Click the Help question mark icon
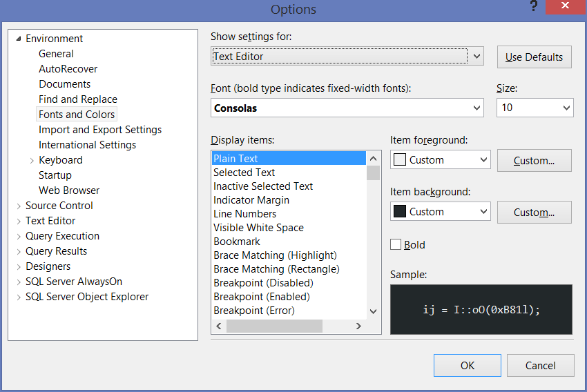587x392 pixels. (x=533, y=7)
